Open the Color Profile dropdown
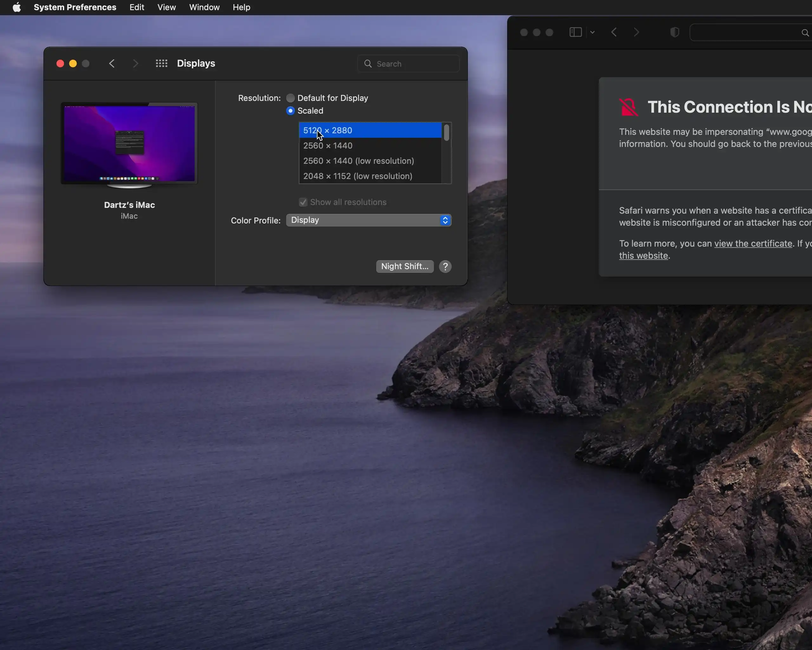The height and width of the screenshot is (650, 812). point(368,220)
